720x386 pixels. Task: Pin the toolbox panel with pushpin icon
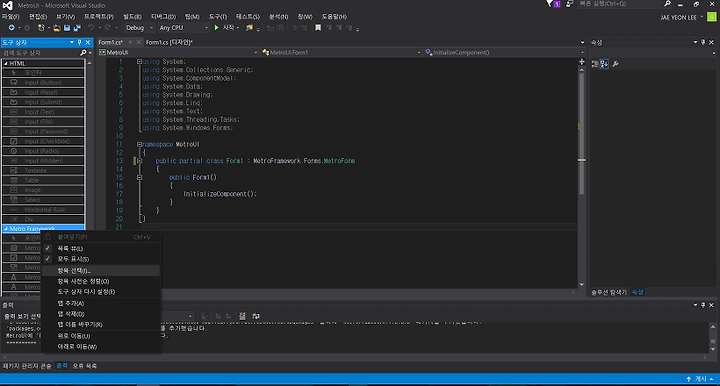79,42
